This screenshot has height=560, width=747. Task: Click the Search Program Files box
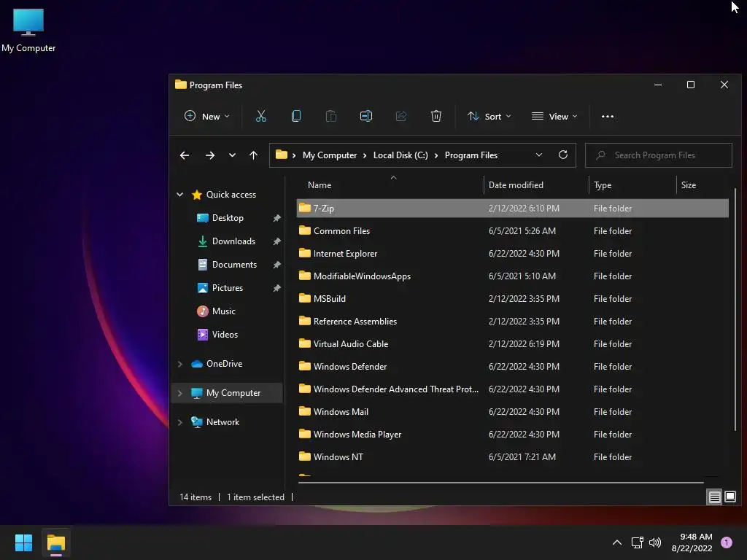point(659,155)
